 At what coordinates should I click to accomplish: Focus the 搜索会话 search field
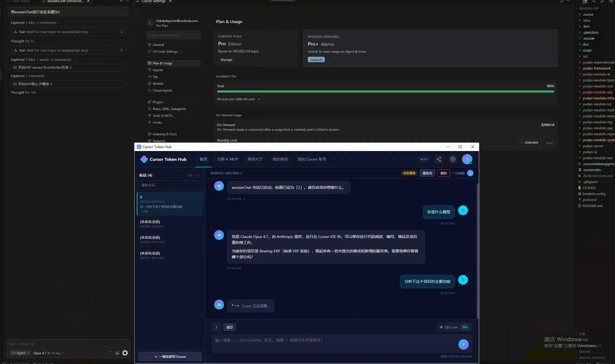[x=170, y=185]
